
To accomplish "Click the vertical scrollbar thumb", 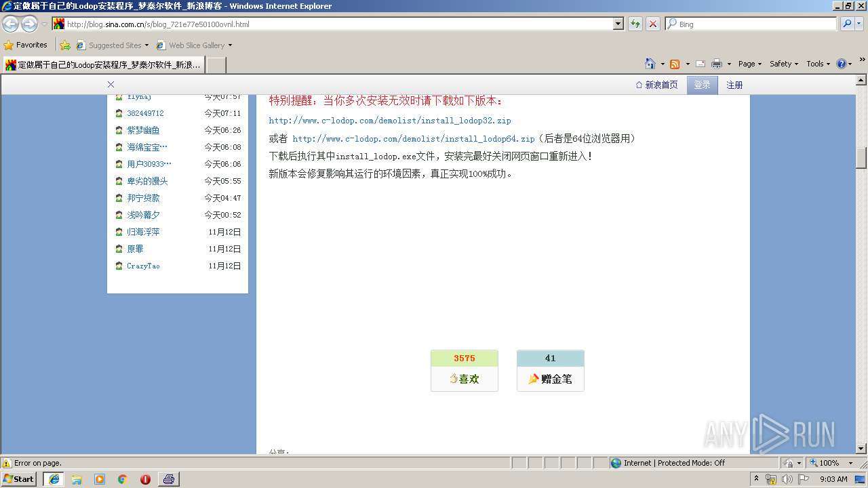I will pyautogui.click(x=861, y=157).
